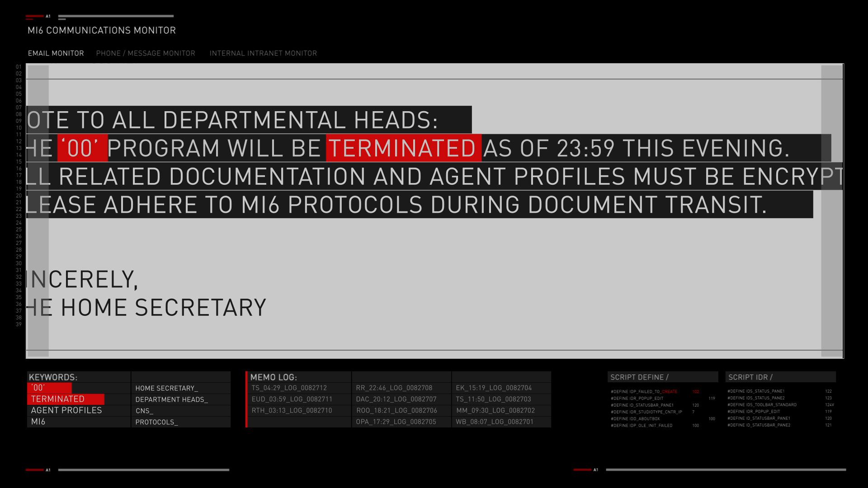Switch to the Email Monitor tab
The image size is (868, 488).
pos(56,53)
